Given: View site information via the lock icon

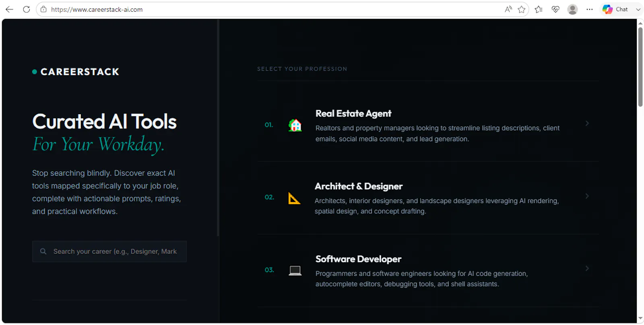Looking at the screenshot, I should point(43,9).
